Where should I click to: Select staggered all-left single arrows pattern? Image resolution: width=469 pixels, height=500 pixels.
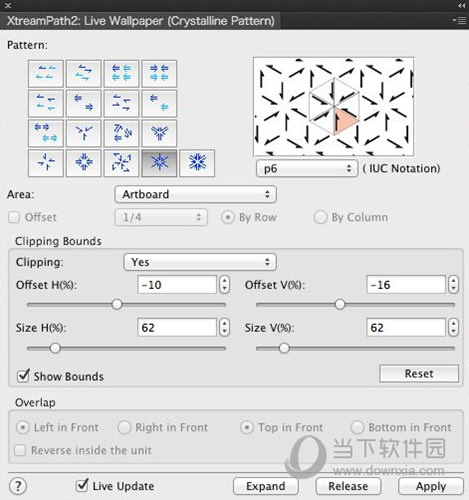(46, 103)
